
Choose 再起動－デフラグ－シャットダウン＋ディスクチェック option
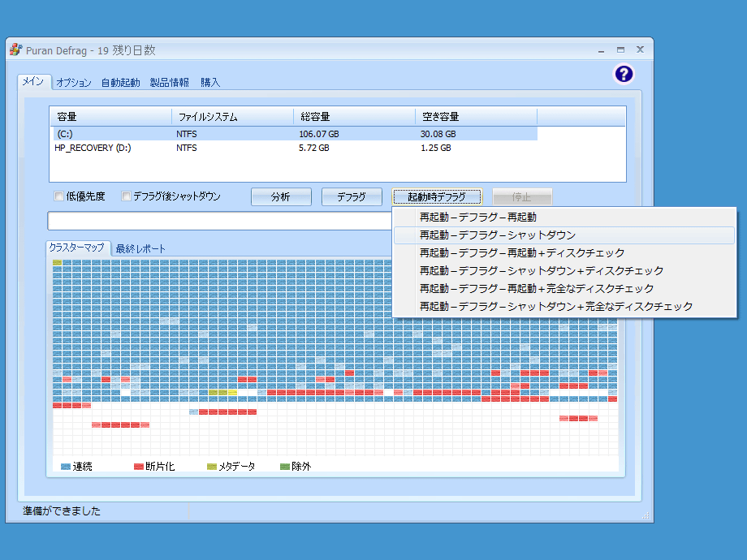pyautogui.click(x=564, y=271)
